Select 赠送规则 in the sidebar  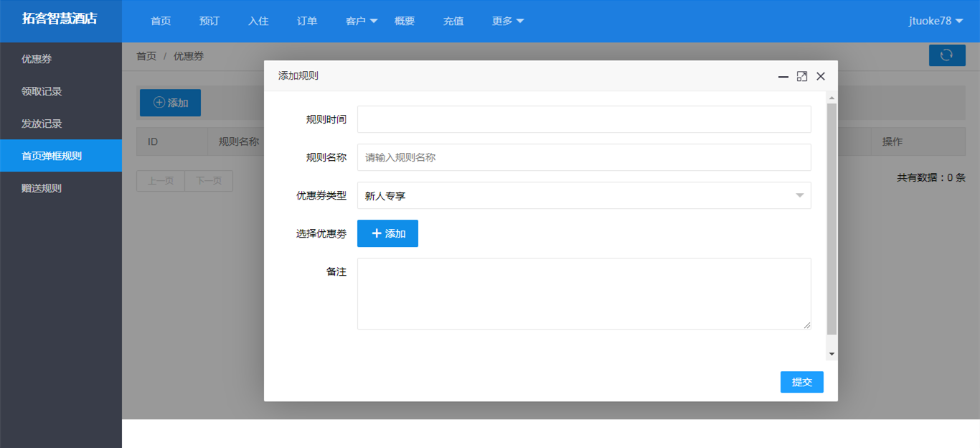click(x=61, y=188)
